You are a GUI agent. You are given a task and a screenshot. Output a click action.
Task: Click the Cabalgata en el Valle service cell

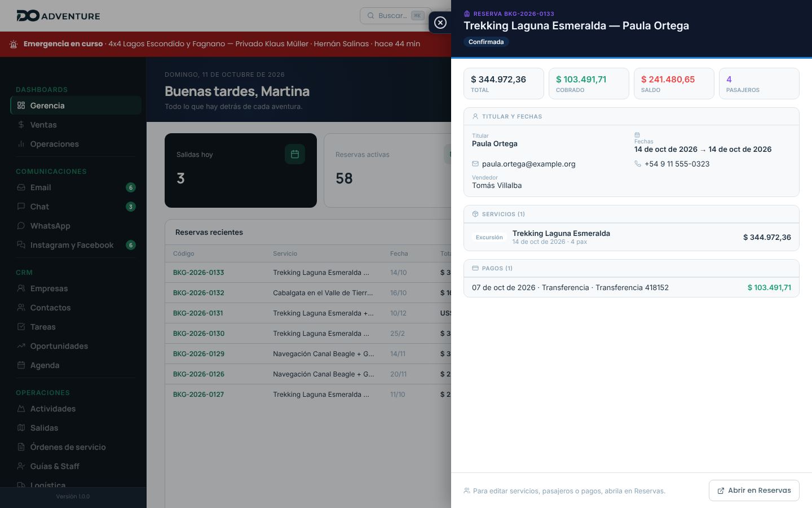point(323,293)
